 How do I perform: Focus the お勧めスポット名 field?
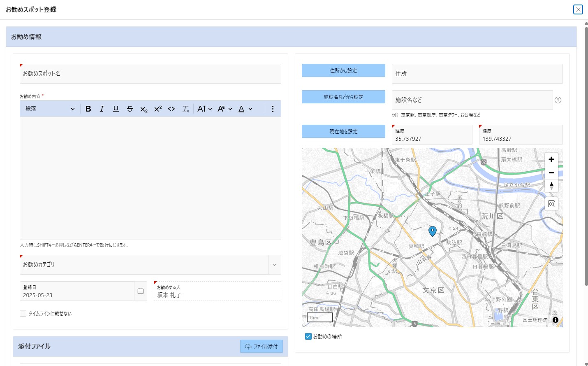click(x=150, y=74)
